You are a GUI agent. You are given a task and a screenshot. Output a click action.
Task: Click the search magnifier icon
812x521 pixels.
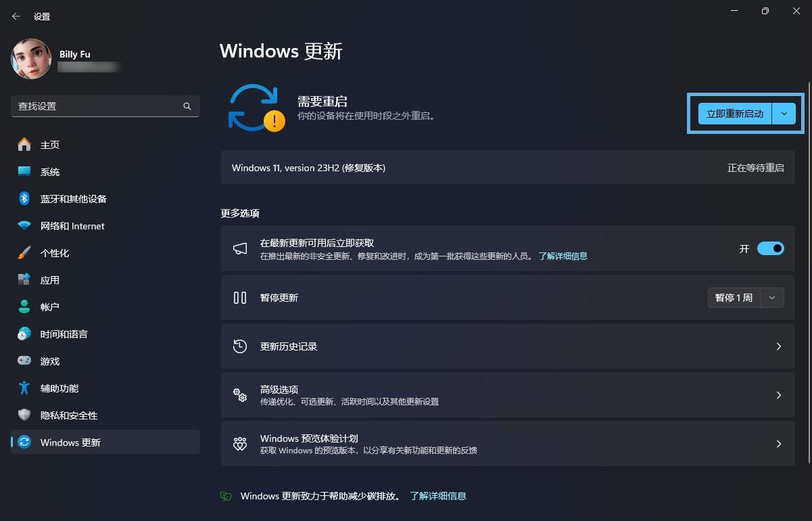(x=187, y=106)
